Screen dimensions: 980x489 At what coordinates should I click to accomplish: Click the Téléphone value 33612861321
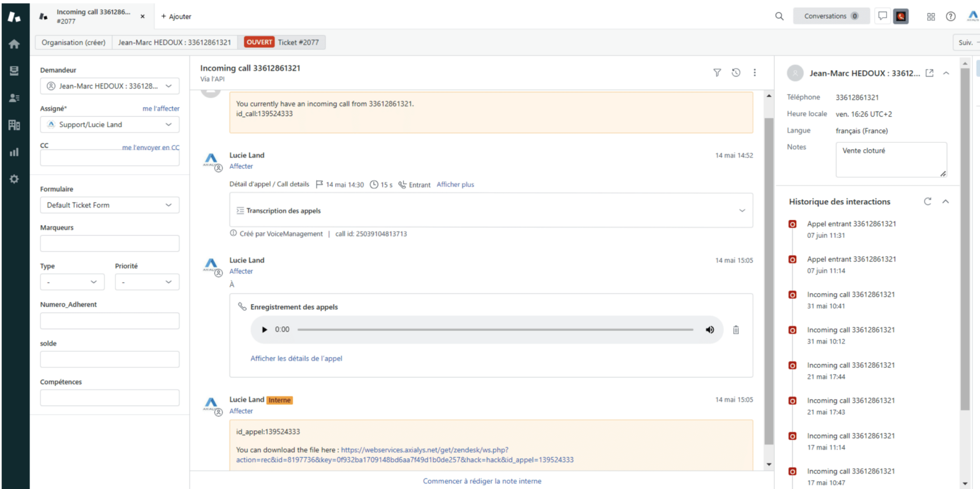[857, 98]
